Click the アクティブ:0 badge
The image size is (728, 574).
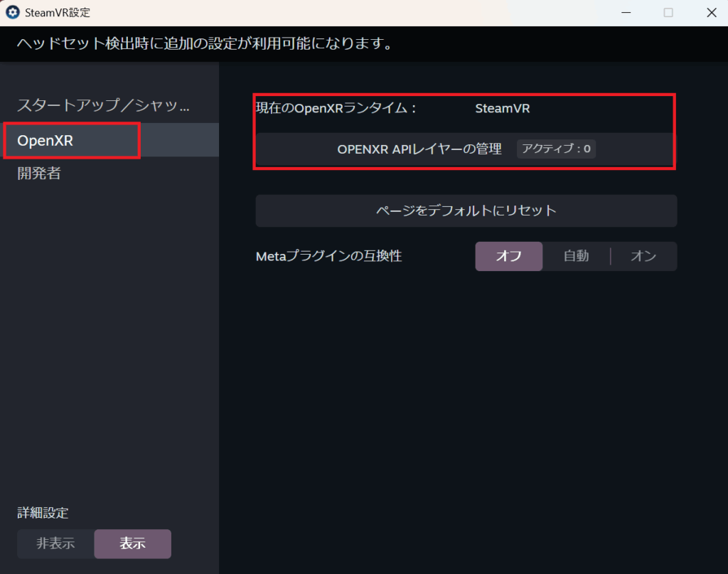pyautogui.click(x=556, y=149)
